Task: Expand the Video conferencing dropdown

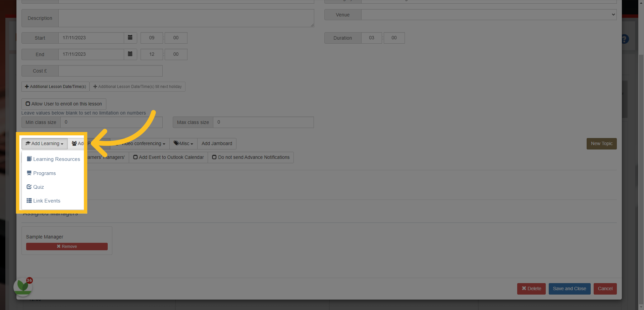Action: (x=140, y=144)
